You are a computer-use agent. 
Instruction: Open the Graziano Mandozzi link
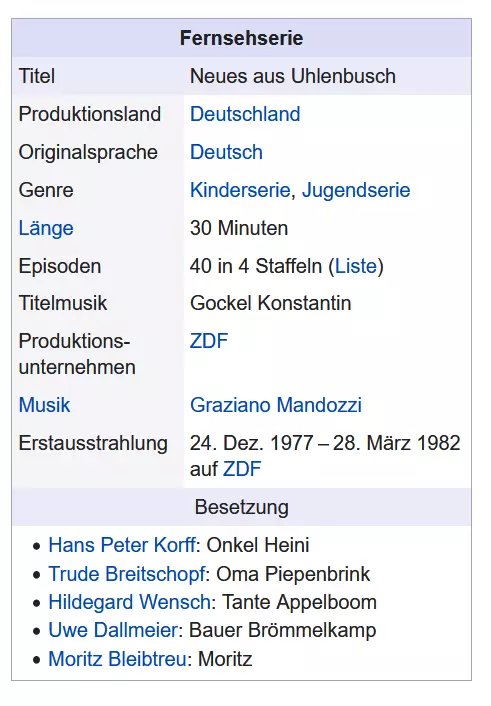[x=276, y=405]
